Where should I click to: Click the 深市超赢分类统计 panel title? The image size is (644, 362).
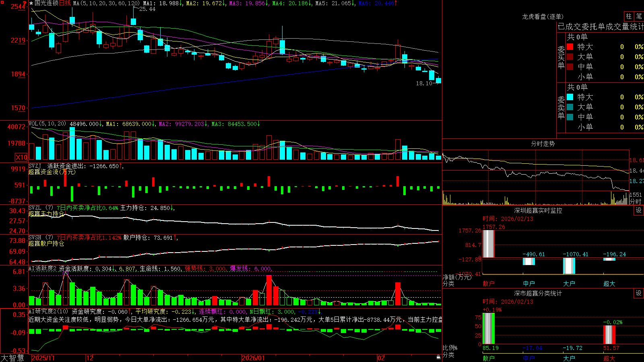(538, 293)
